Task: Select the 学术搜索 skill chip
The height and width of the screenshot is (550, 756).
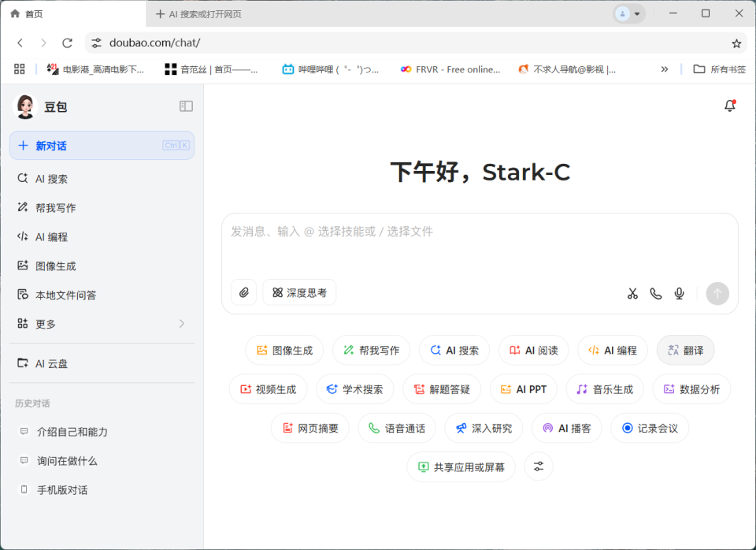Action: pyautogui.click(x=355, y=388)
